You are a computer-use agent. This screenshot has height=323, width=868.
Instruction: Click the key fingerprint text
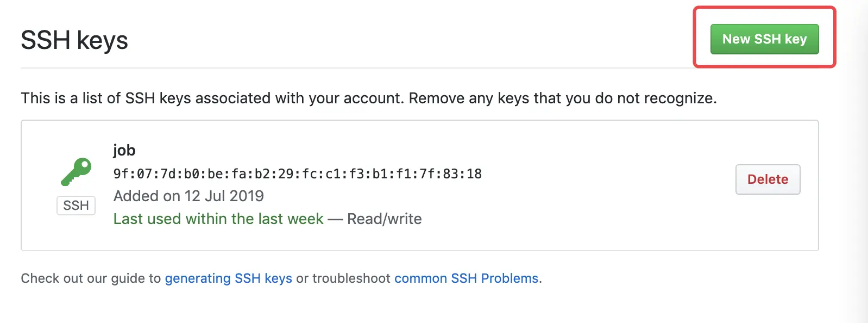(297, 174)
